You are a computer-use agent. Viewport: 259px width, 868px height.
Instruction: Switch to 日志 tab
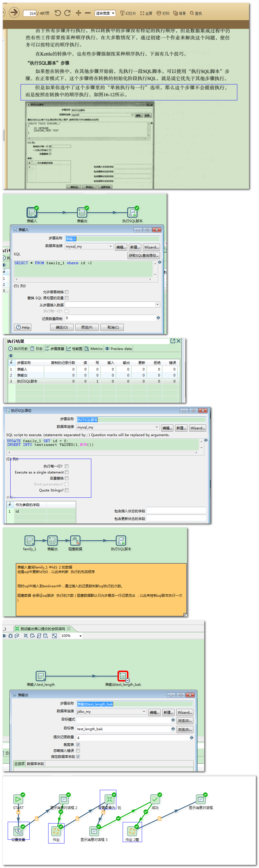(37, 349)
